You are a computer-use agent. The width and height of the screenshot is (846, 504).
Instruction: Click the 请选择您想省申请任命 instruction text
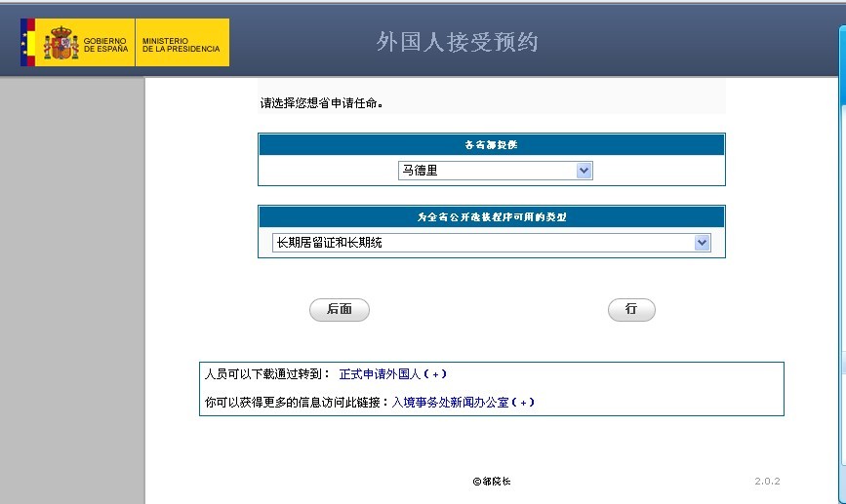[321, 102]
